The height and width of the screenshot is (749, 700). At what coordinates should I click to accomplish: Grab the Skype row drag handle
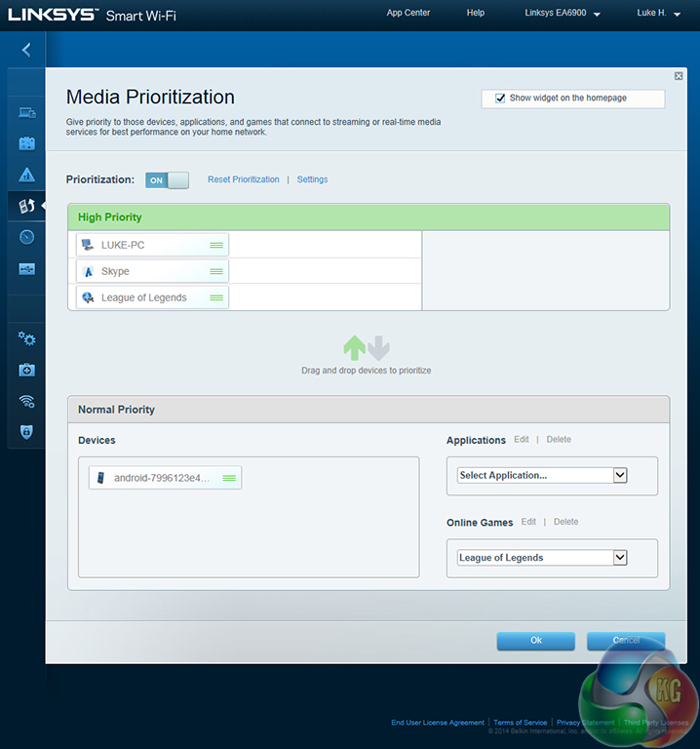point(216,271)
